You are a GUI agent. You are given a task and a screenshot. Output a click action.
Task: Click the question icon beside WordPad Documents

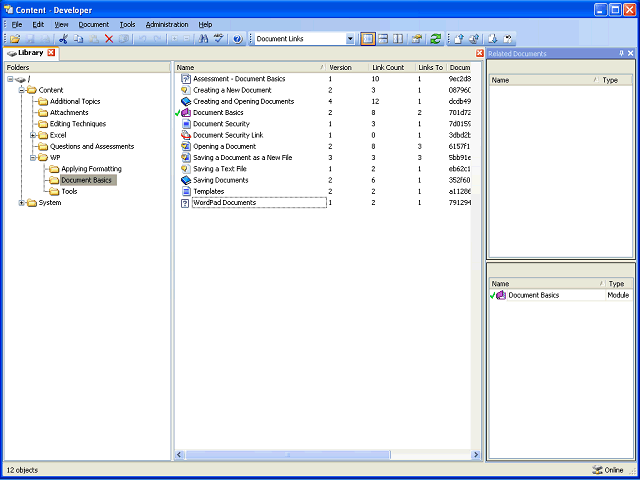point(185,203)
